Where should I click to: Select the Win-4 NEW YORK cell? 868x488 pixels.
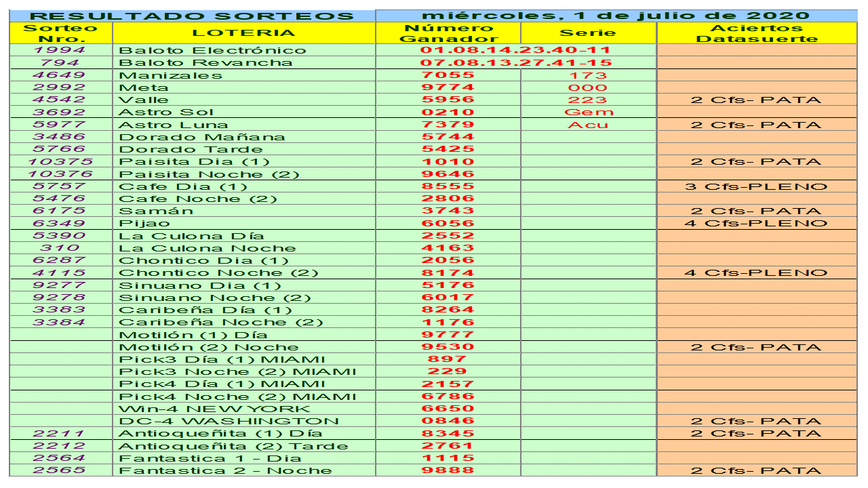coord(244,409)
